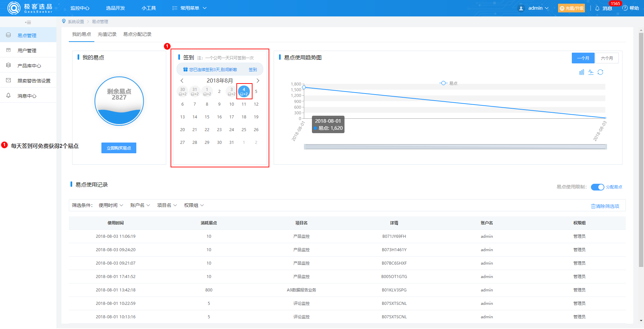Viewport: 644px width, 329px height.
Task: Expand the 项目名 filter dropdown
Action: pos(167,205)
